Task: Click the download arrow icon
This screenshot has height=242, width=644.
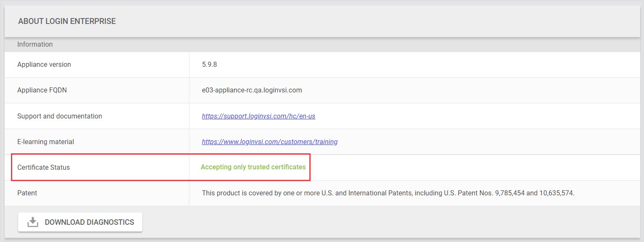Action: (33, 222)
